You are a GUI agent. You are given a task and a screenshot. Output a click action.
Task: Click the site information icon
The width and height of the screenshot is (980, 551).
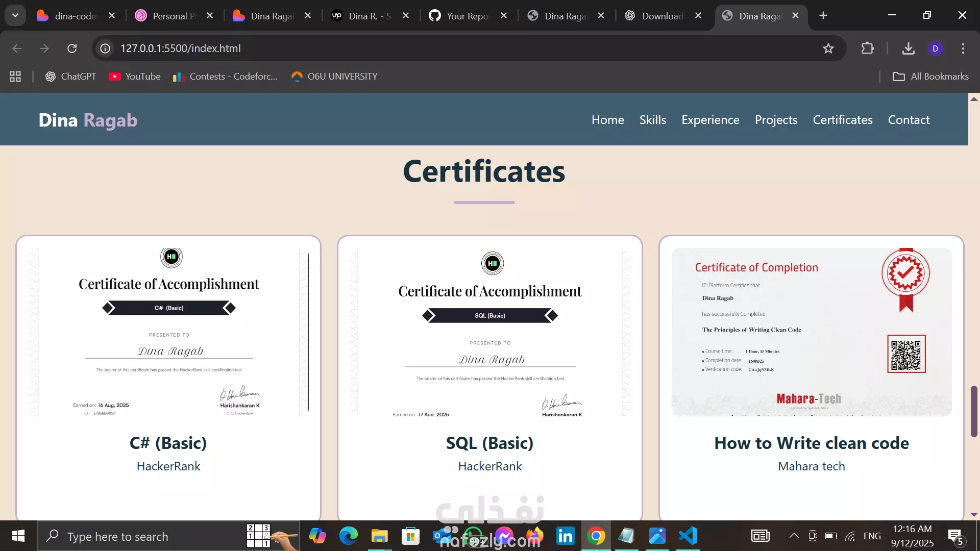tap(105, 48)
